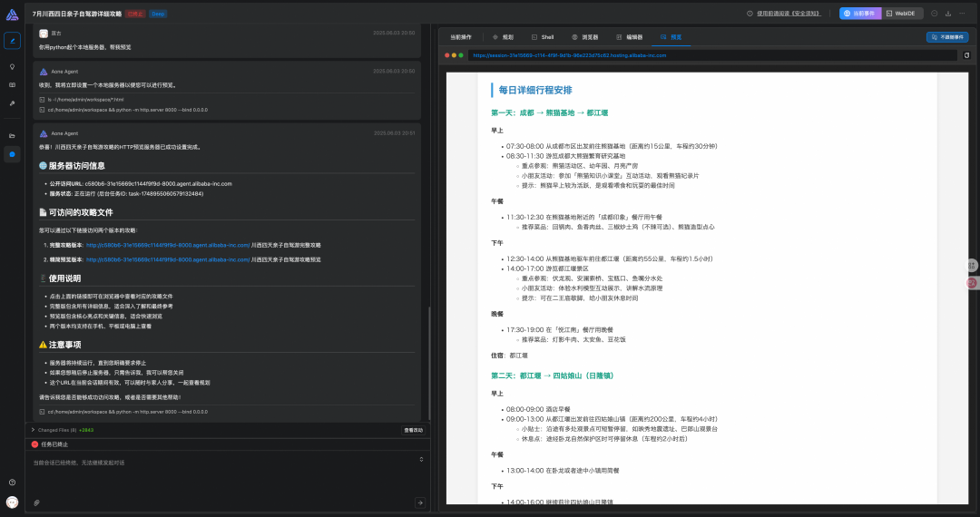Expand the chat input box size arrows
This screenshot has width=980, height=517.
(421, 460)
